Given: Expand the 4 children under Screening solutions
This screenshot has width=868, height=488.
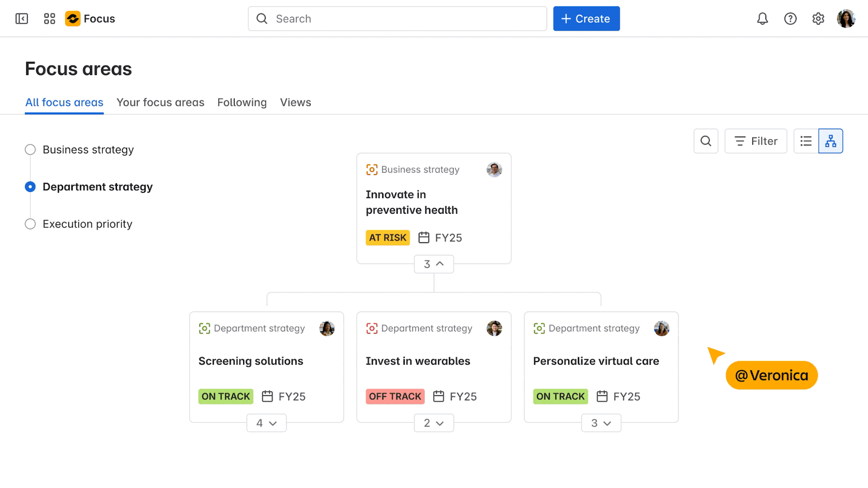Looking at the screenshot, I should pos(266,423).
